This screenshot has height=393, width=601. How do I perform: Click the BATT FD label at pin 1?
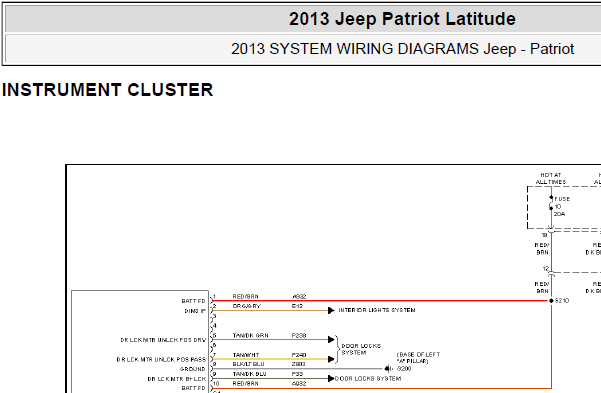[x=194, y=301]
